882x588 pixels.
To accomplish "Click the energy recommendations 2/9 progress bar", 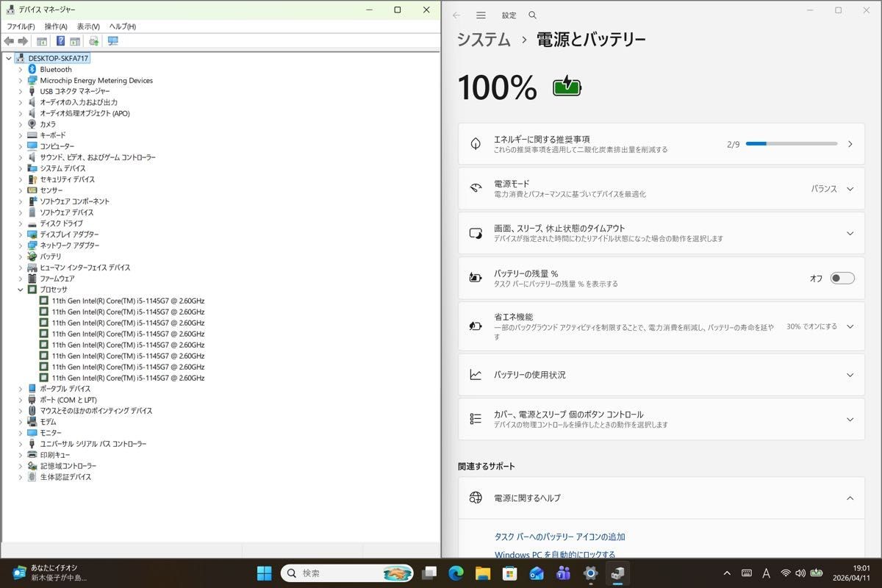I will pos(792,144).
